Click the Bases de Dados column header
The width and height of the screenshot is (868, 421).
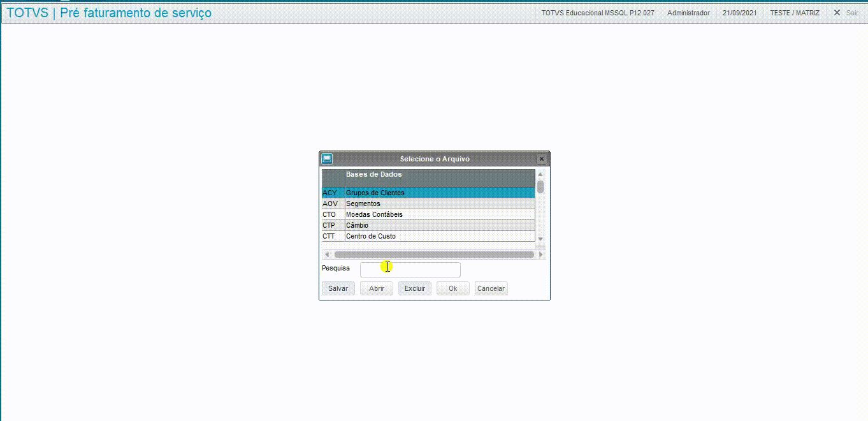[x=440, y=178]
